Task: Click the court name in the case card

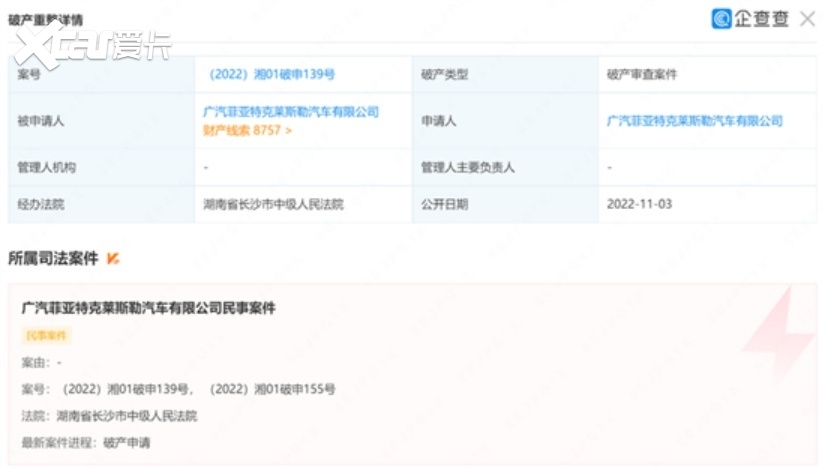Action: 126,416
